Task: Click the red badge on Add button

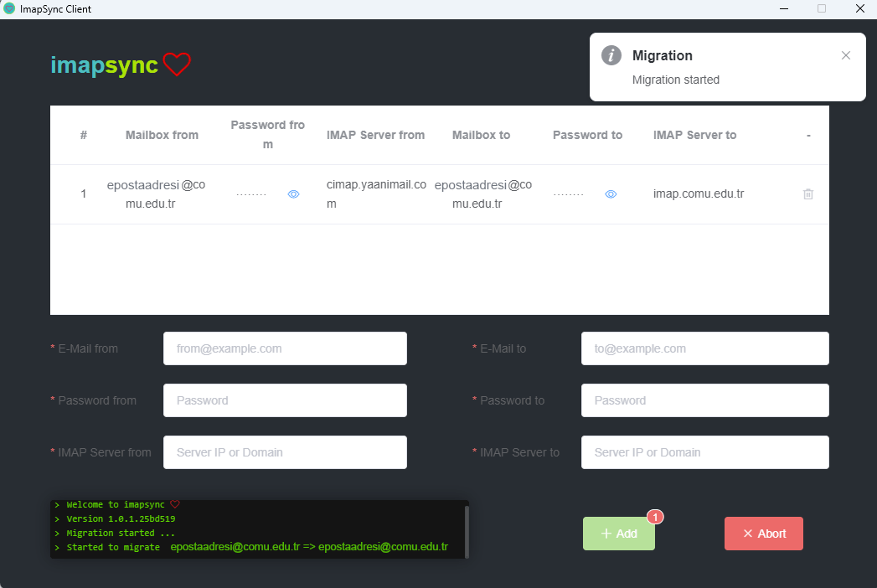Action: coord(655,517)
